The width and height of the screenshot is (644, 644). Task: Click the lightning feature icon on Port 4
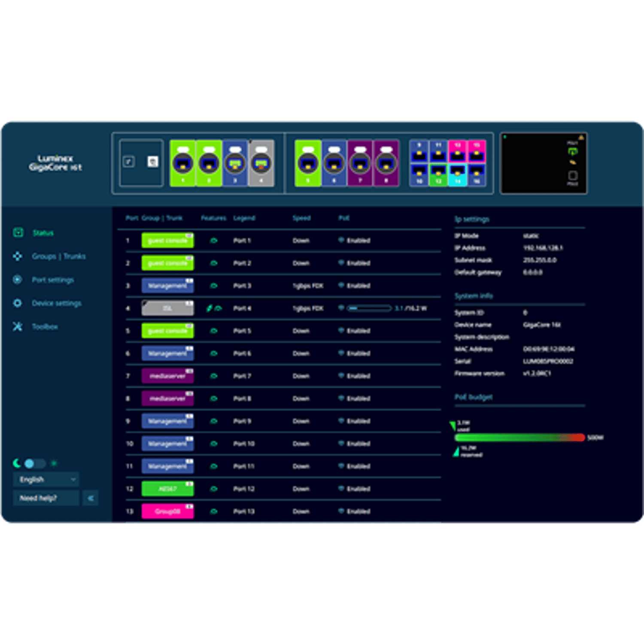(x=210, y=308)
